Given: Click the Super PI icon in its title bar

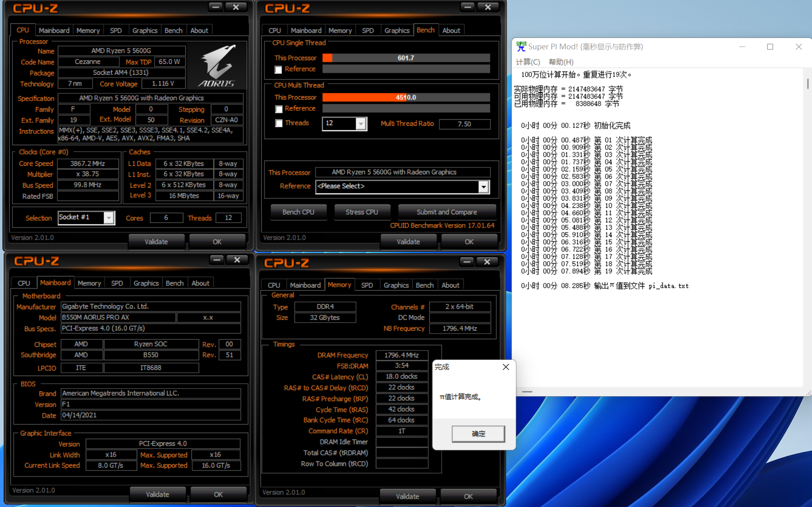Looking at the screenshot, I should click(x=521, y=46).
